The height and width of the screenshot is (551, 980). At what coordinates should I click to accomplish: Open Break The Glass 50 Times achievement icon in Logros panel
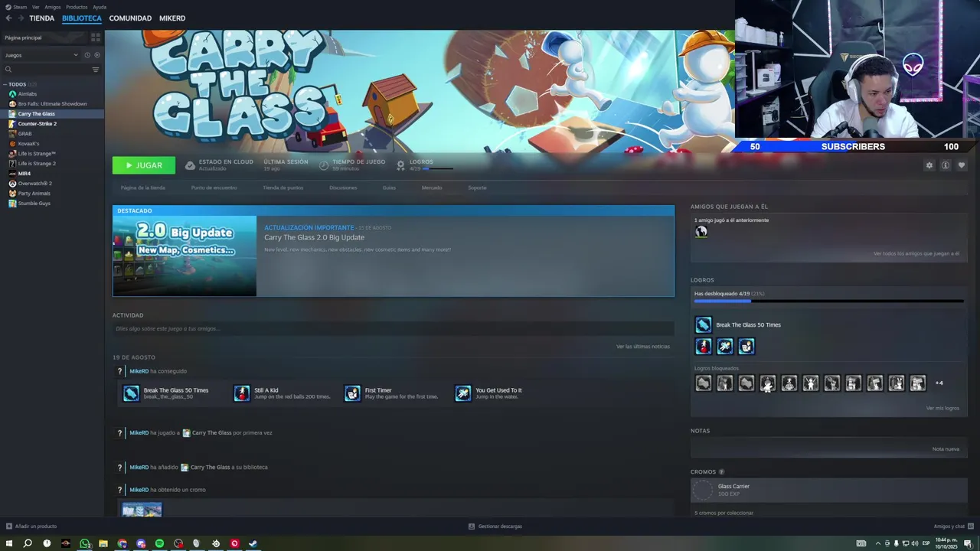coord(703,324)
